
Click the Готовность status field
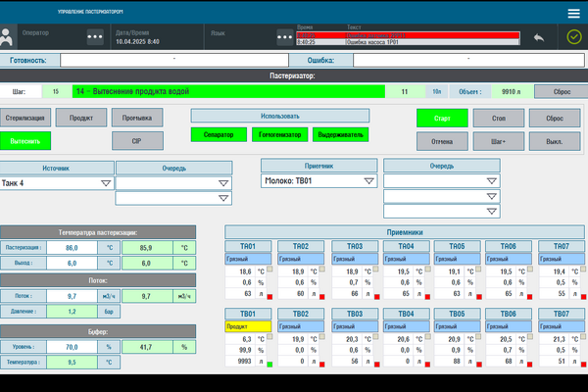tap(174, 60)
